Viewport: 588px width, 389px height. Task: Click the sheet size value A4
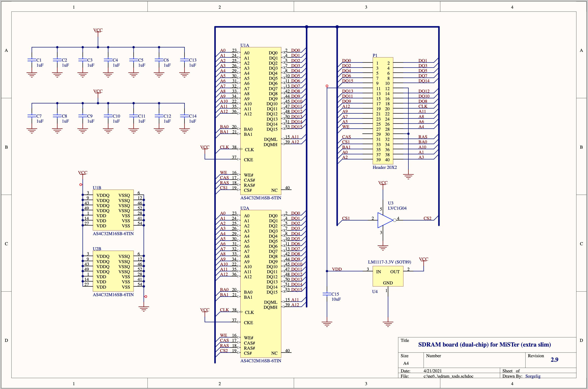point(406,364)
